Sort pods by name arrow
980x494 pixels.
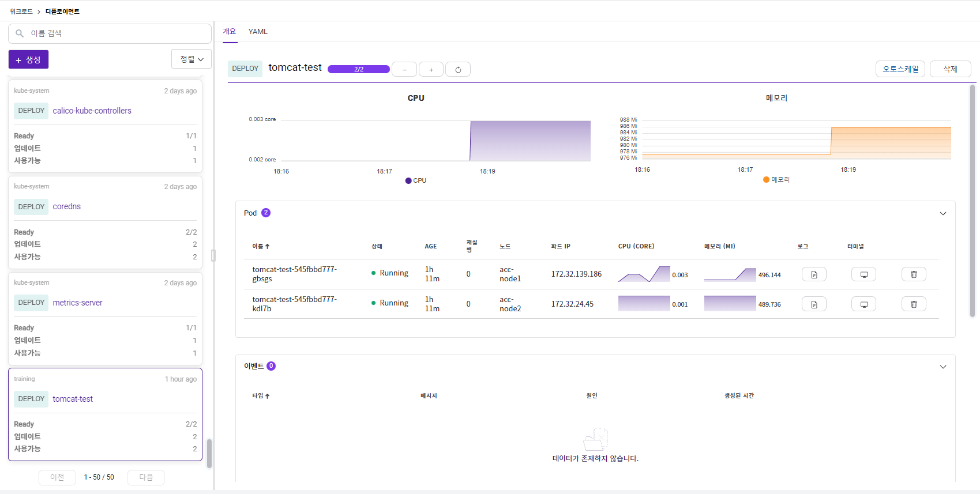(268, 246)
